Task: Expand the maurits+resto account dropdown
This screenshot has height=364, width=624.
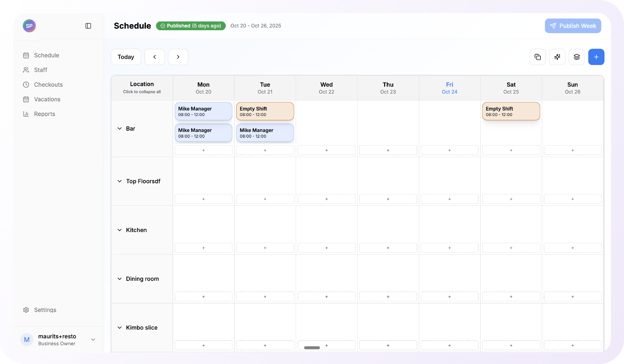Action: pyautogui.click(x=93, y=339)
